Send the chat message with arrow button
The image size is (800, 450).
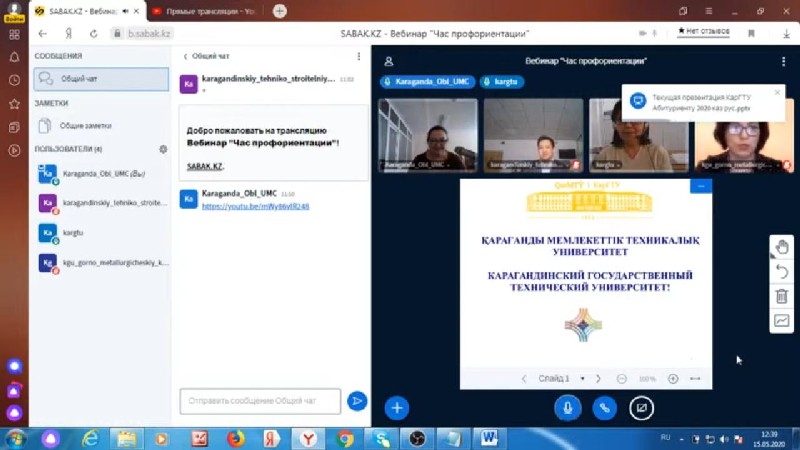(357, 401)
